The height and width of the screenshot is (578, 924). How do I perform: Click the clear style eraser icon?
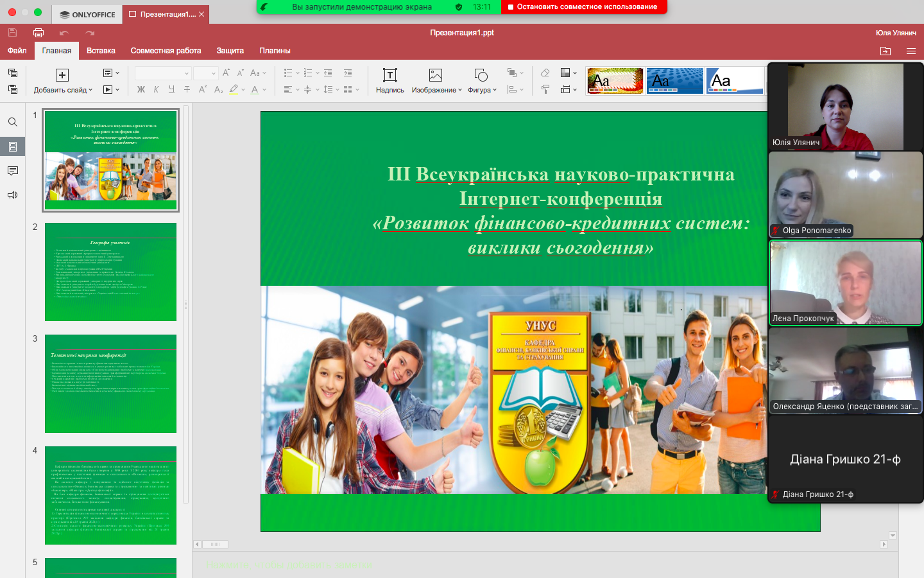(x=545, y=73)
